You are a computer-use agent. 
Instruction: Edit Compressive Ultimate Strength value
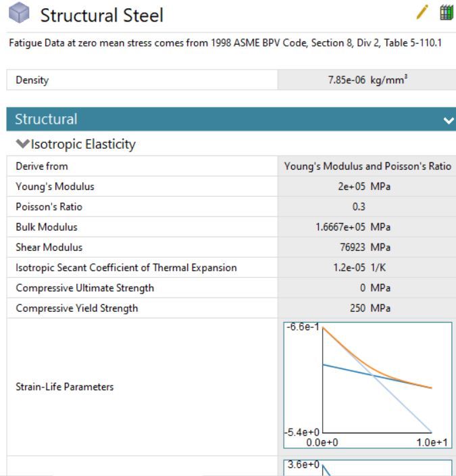coord(367,288)
